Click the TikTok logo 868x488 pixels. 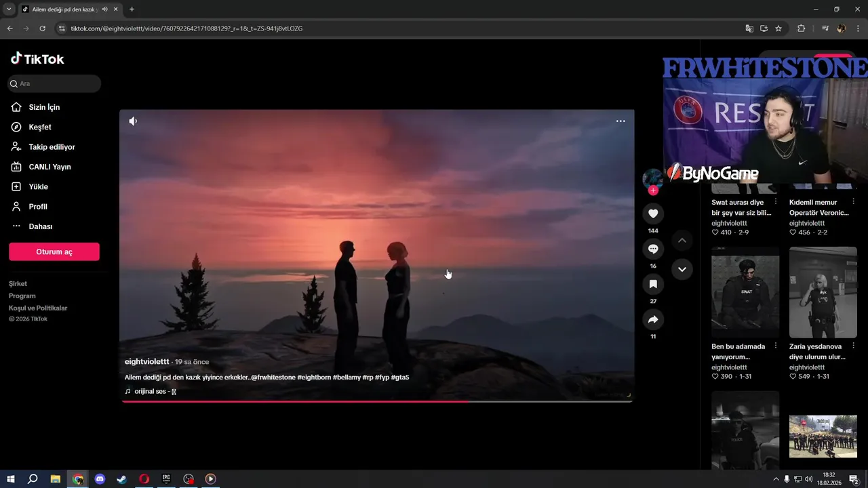tap(37, 59)
